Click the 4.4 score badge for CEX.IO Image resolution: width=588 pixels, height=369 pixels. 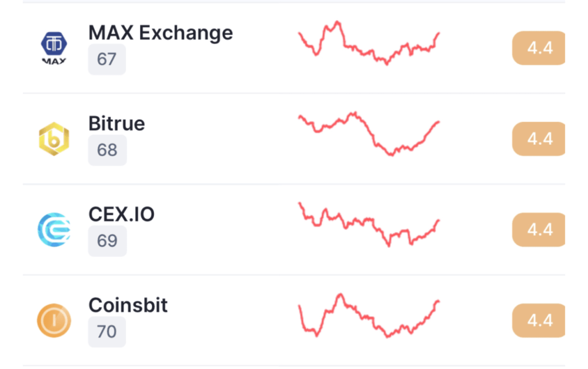click(539, 230)
